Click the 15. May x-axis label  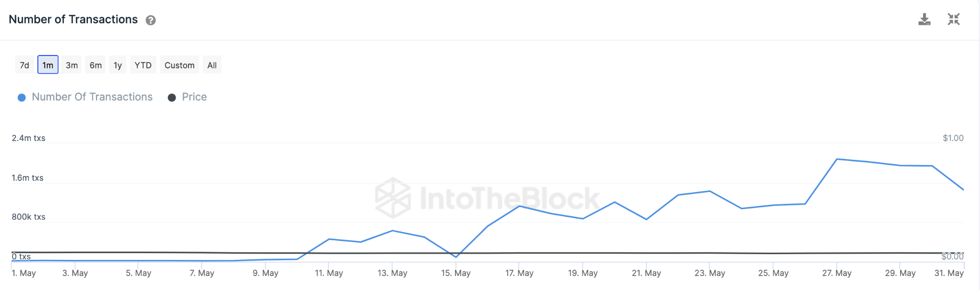click(456, 273)
